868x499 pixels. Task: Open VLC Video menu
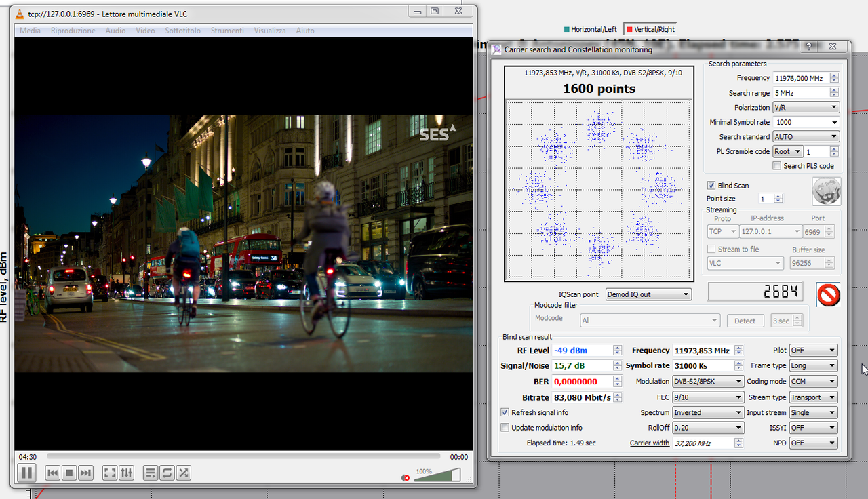point(145,31)
